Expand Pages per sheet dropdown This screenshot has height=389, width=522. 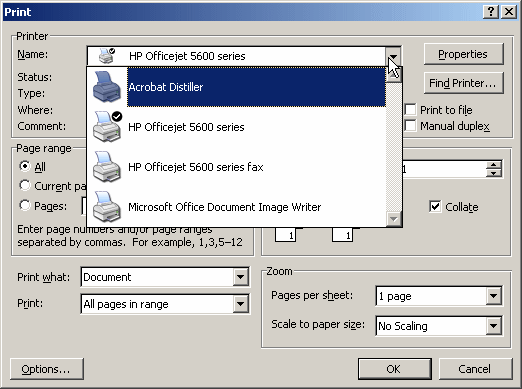coord(493,296)
